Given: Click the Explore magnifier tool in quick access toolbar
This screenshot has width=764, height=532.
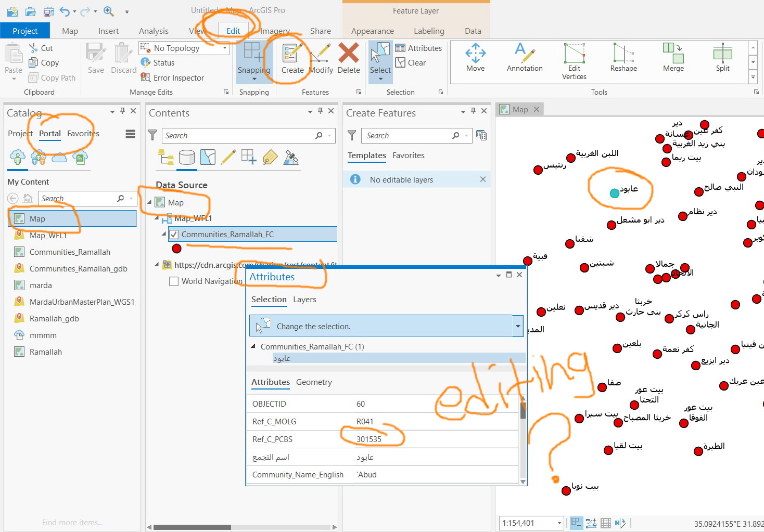Looking at the screenshot, I should pyautogui.click(x=109, y=11).
